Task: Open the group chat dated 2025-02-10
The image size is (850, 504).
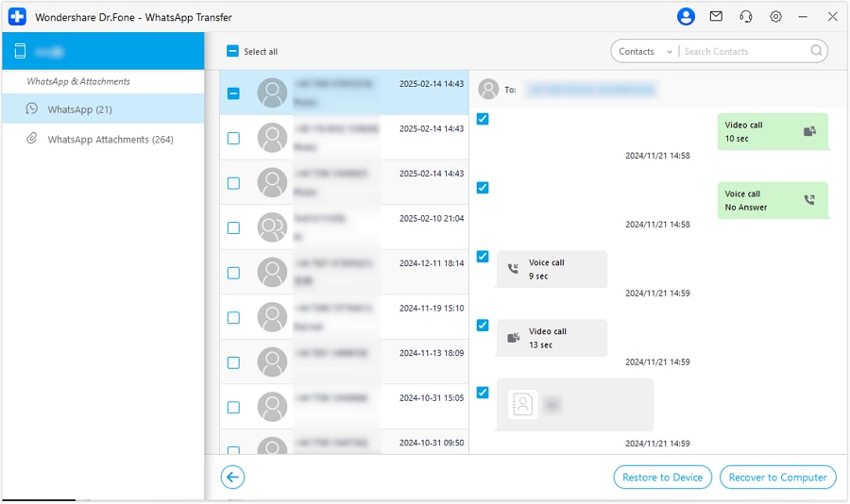Action: click(x=344, y=227)
